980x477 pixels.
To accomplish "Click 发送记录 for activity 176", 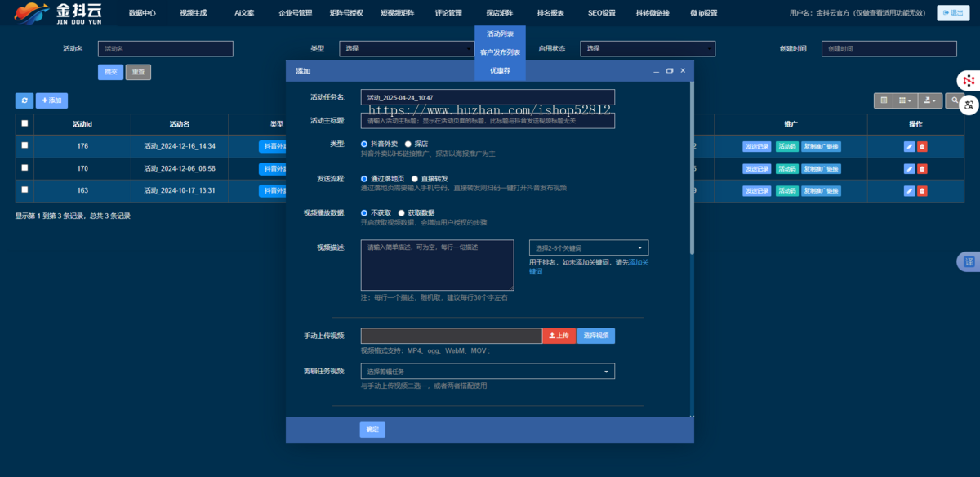I will [757, 147].
